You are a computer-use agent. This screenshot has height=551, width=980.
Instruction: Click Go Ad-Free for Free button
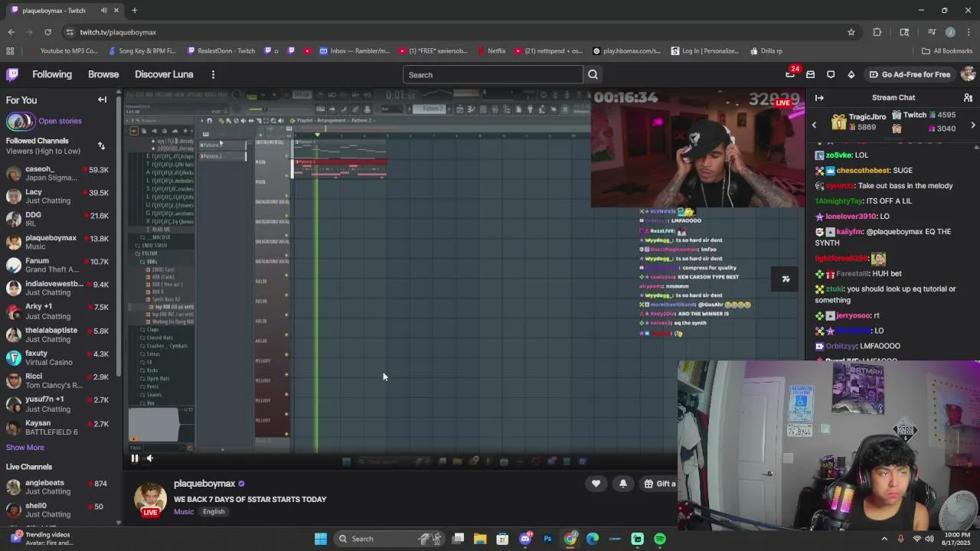(910, 74)
